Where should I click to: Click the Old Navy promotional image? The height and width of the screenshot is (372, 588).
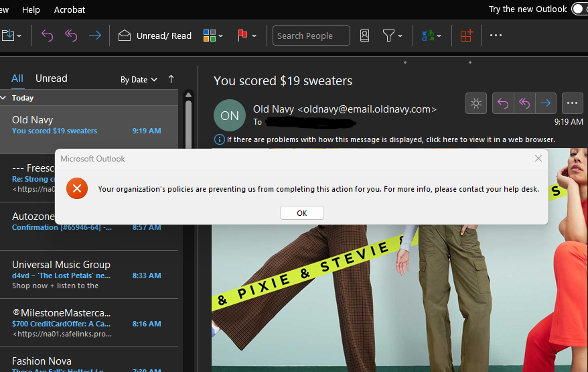coord(399,298)
